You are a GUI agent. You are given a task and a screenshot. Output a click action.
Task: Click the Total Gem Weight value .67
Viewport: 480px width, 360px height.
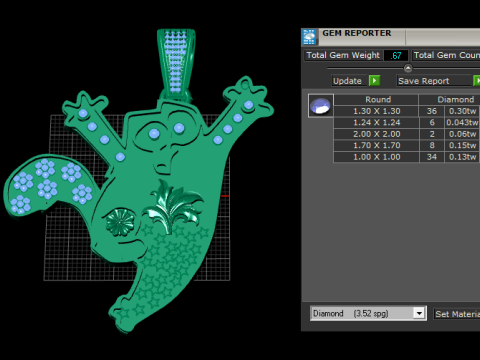click(x=396, y=55)
